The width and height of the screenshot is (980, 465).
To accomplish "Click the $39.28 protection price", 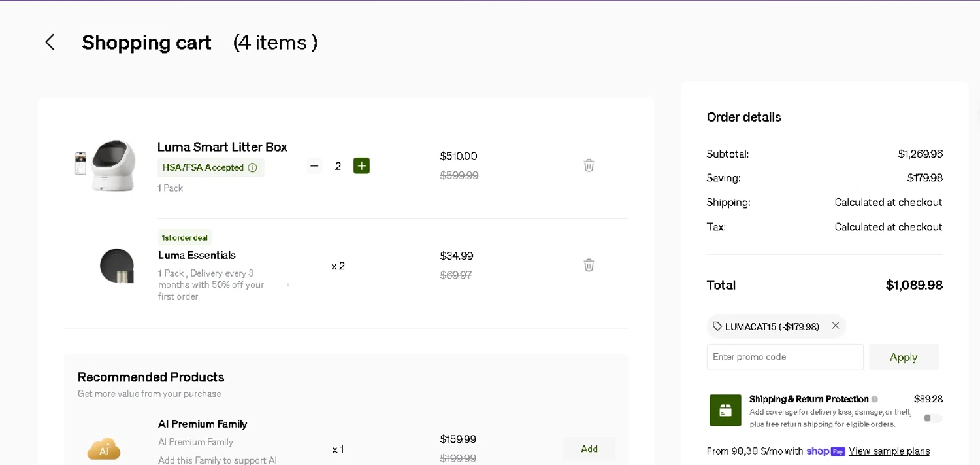I will (928, 399).
